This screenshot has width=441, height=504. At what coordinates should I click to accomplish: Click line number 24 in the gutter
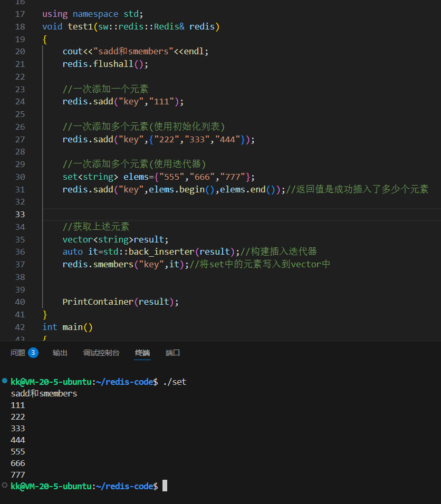click(20, 102)
